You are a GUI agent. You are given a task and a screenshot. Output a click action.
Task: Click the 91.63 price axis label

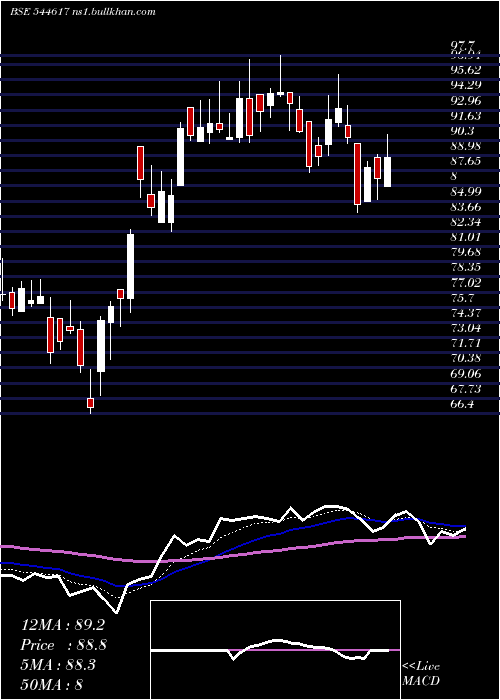tap(466, 116)
